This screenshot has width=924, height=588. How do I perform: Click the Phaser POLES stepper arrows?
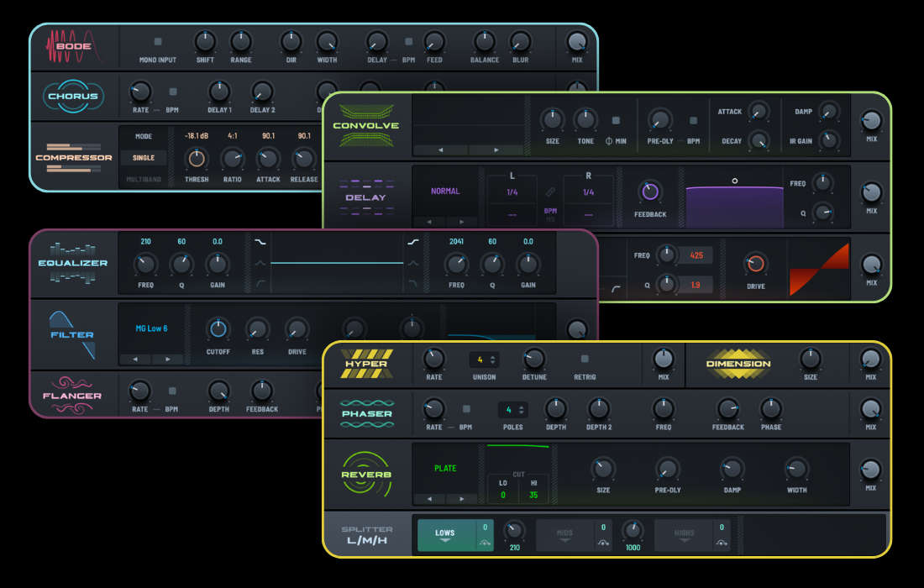521,409
